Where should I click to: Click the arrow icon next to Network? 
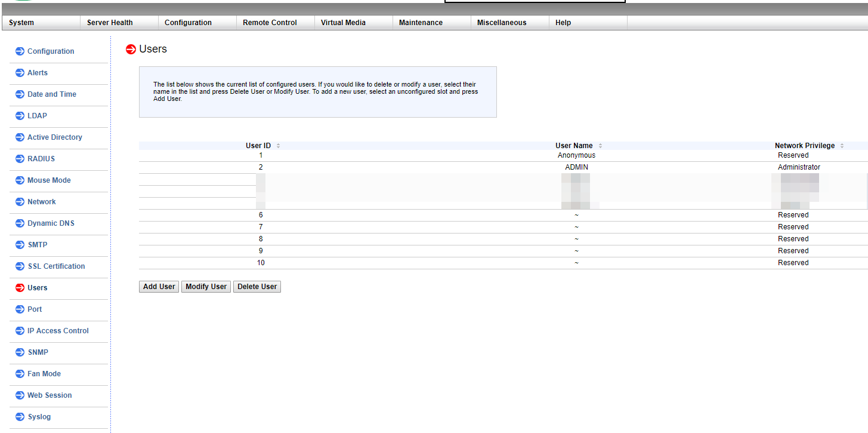pos(20,202)
